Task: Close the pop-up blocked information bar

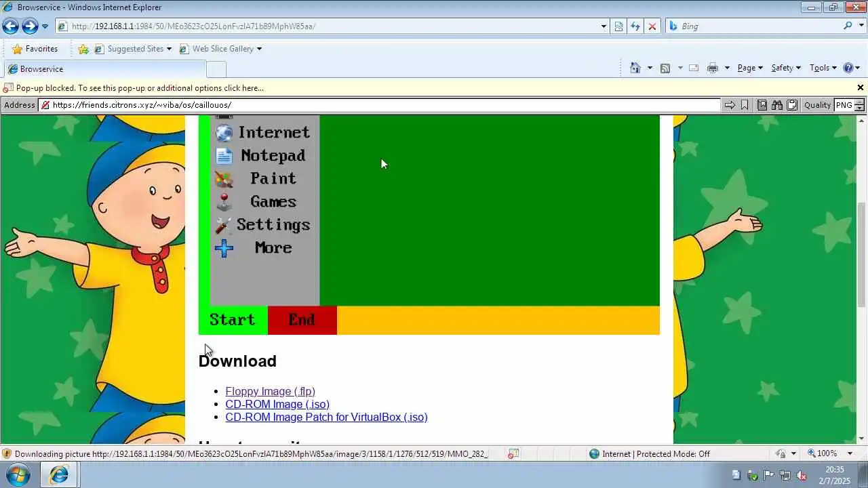Action: [861, 87]
